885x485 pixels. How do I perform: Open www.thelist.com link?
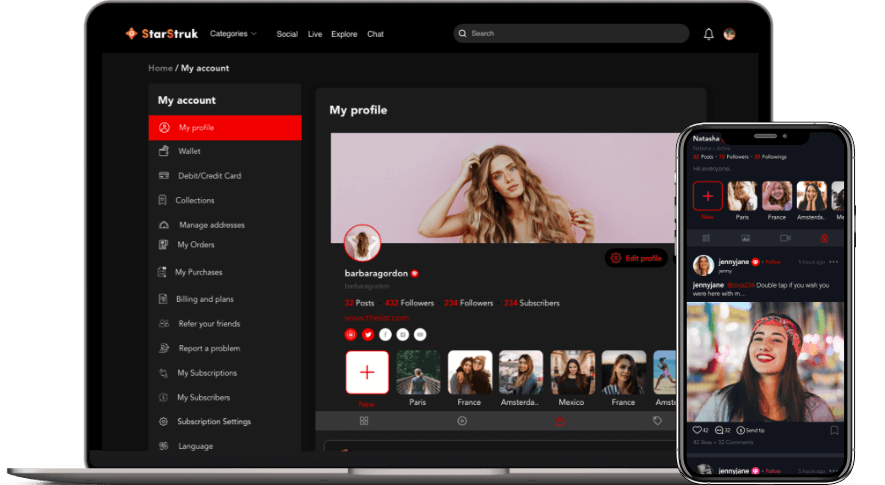click(x=376, y=318)
